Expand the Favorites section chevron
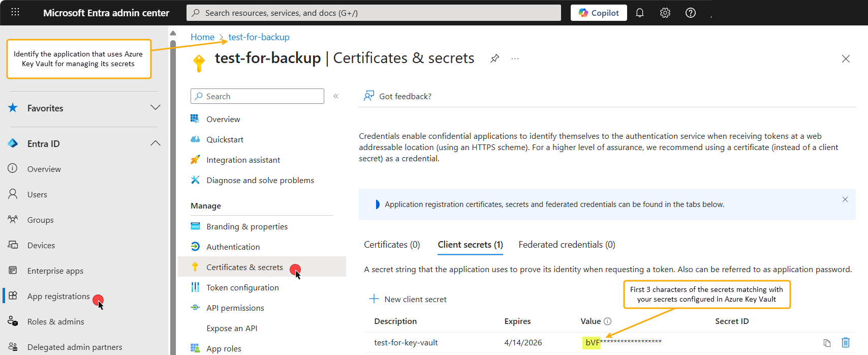This screenshot has height=355, width=868. click(x=156, y=107)
